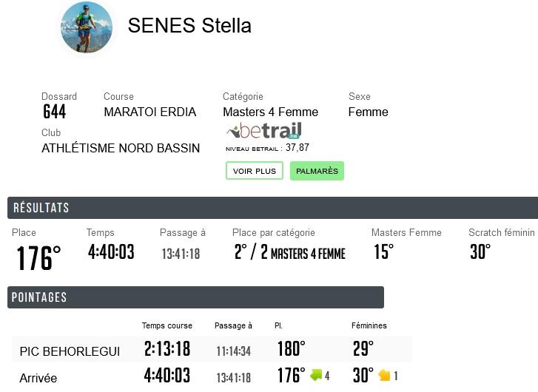Open the PALMARÈS button
538x392 pixels.
[x=317, y=171]
